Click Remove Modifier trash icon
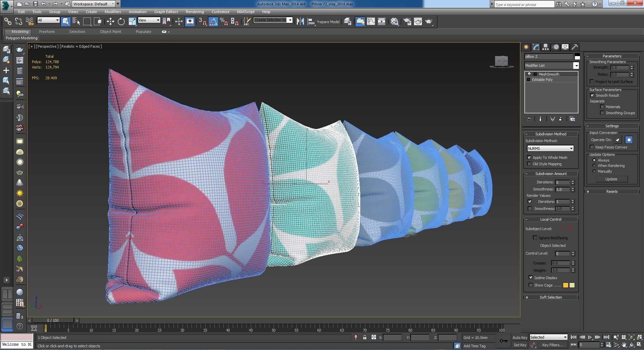This screenshot has height=350, width=644. point(560,119)
